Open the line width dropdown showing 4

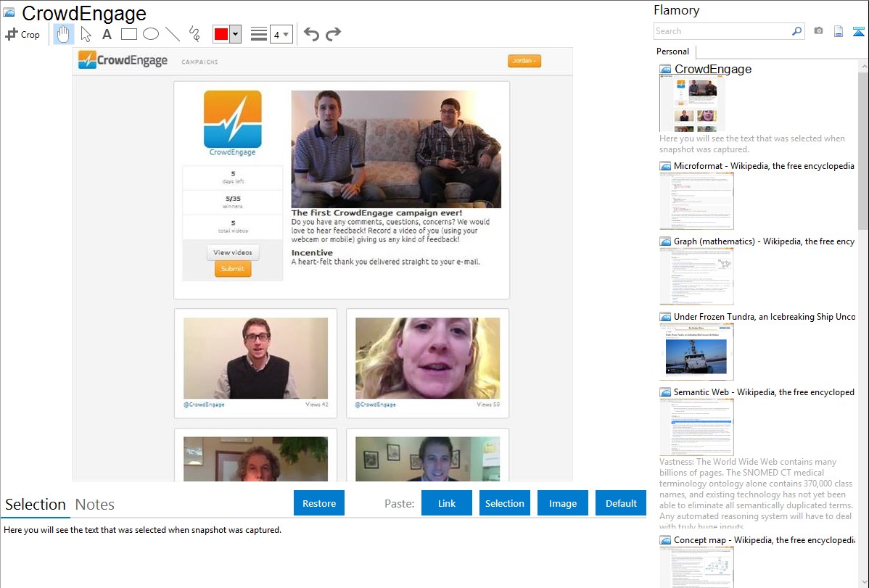point(281,34)
